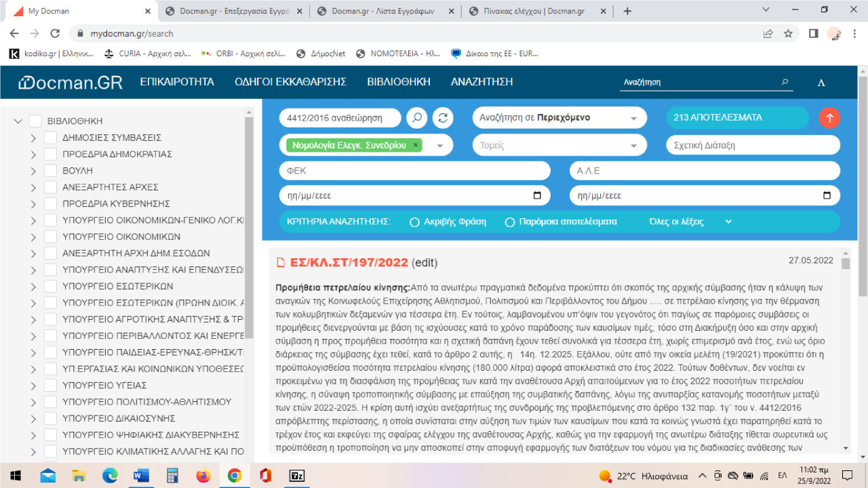Click the refresh search icon with circular arrows
The width and height of the screenshot is (868, 488).
coord(442,117)
